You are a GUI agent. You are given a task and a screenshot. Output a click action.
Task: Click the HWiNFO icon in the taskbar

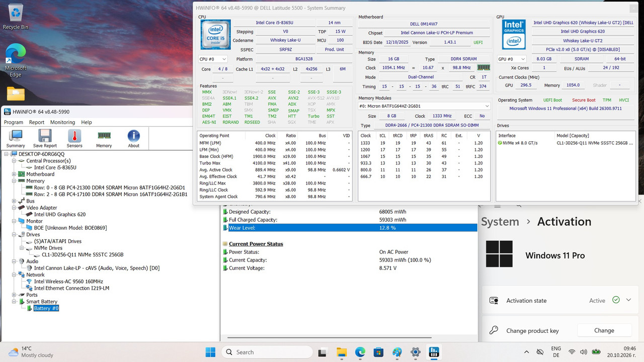coord(434,352)
